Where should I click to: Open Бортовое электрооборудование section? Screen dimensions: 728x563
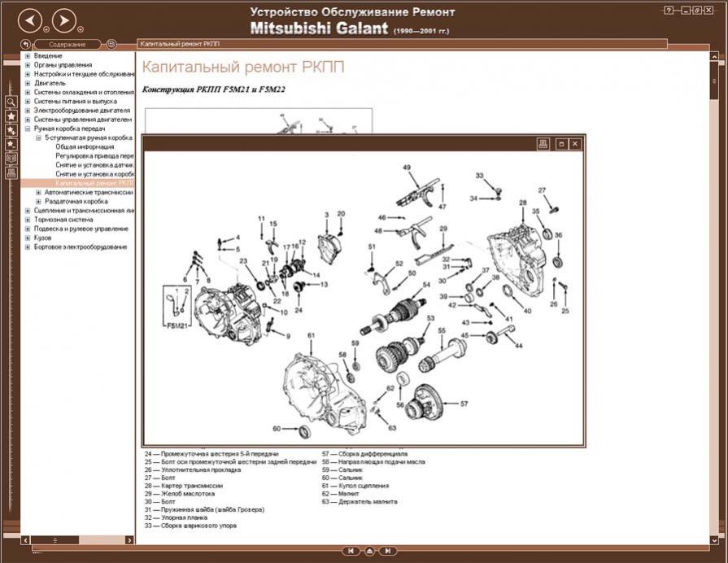coord(81,247)
